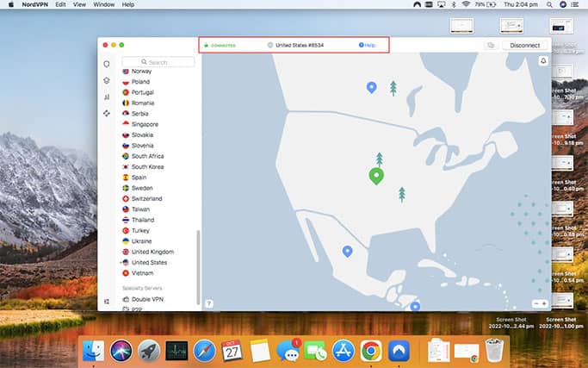Viewport: 588px width, 368px height.
Task: Open the bar chart statistics sidebar icon
Action: coord(107,97)
